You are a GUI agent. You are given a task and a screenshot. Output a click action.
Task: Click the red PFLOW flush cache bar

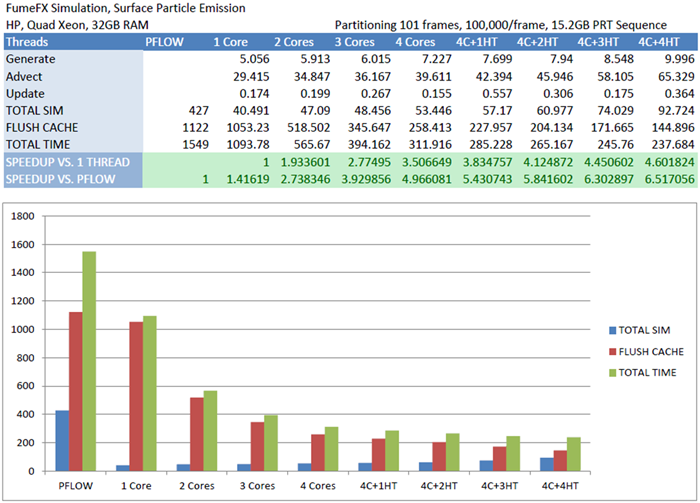pos(75,391)
